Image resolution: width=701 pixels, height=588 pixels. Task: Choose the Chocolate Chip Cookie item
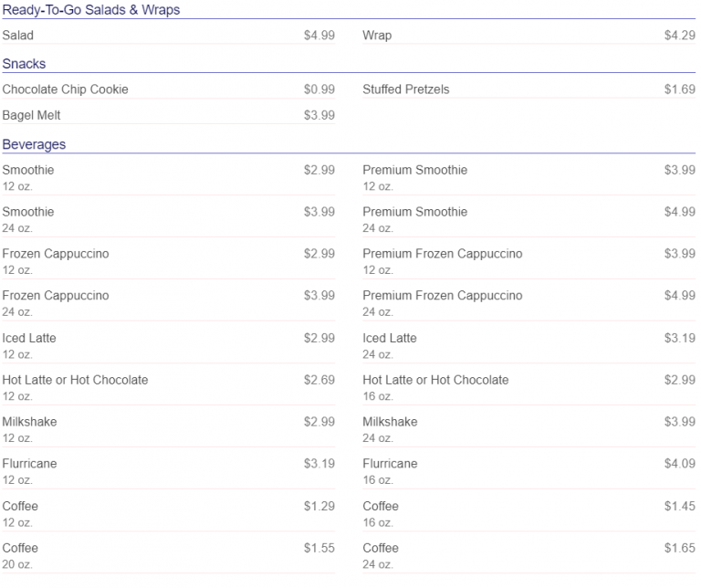coord(66,89)
